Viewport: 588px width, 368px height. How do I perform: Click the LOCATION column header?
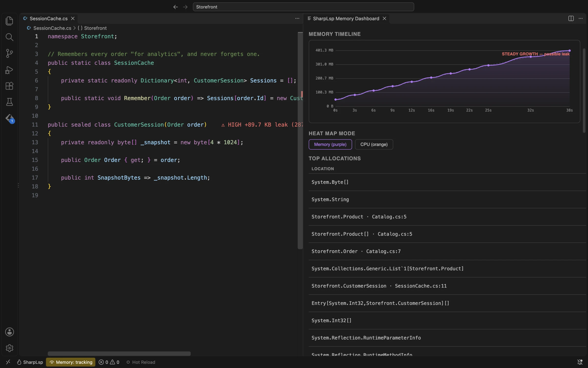(x=322, y=169)
